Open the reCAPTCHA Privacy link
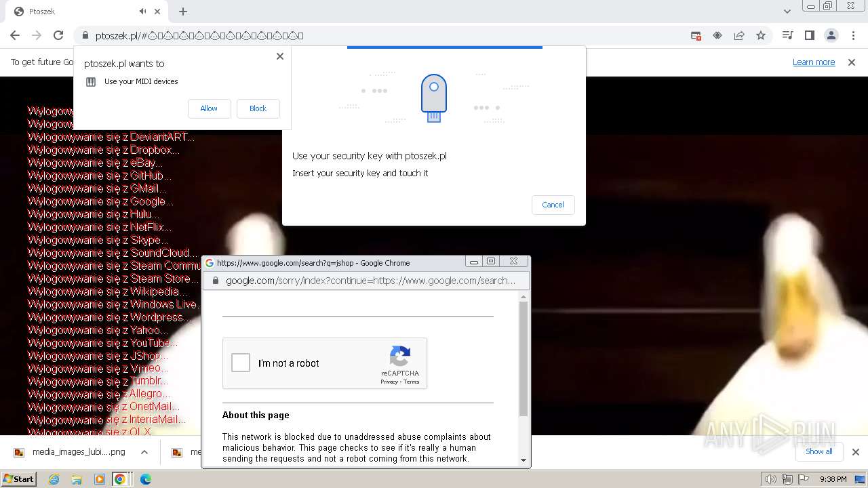The height and width of the screenshot is (488, 868). (x=389, y=382)
